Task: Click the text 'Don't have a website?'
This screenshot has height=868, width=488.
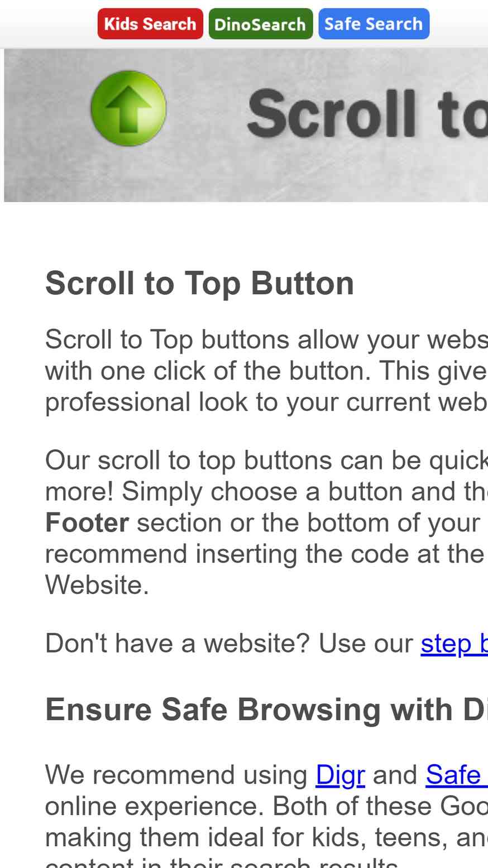Action: 179,643
